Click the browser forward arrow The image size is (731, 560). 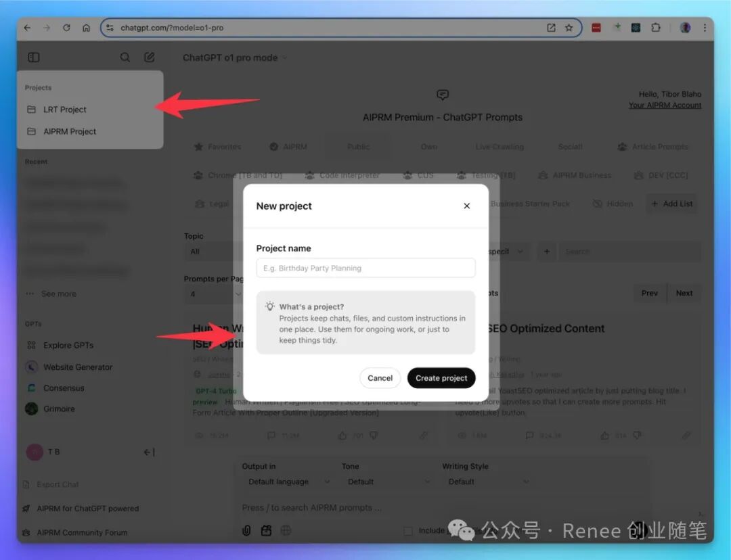pyautogui.click(x=47, y=28)
